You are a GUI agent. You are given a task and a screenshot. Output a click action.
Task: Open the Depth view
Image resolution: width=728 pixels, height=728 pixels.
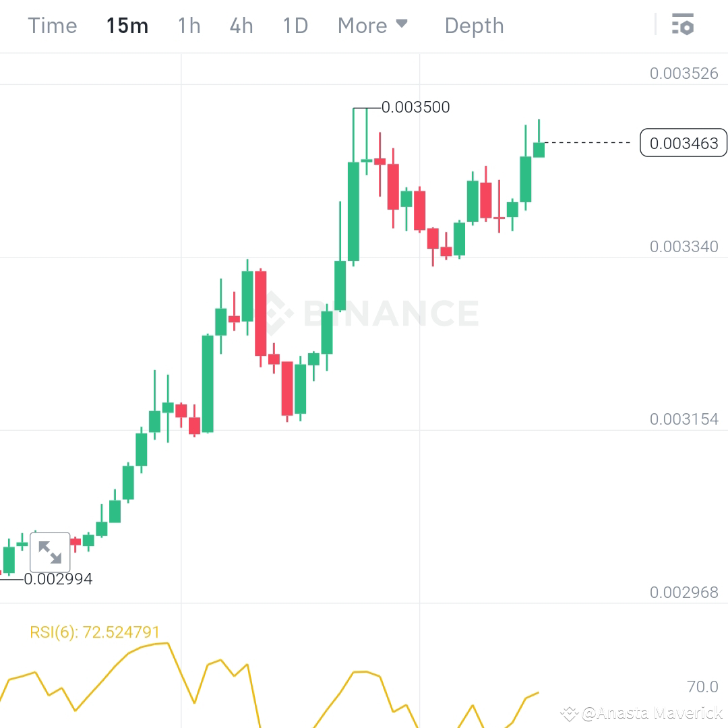pos(474,25)
